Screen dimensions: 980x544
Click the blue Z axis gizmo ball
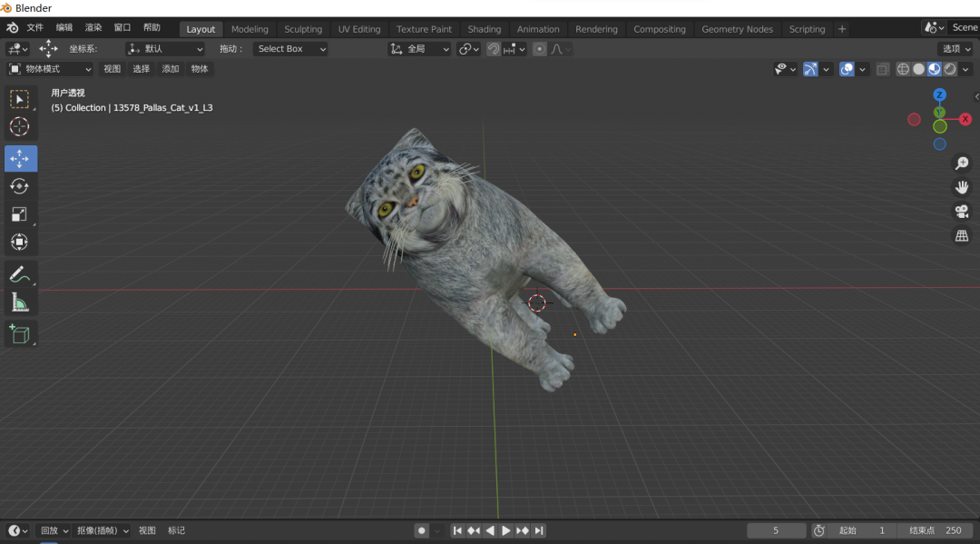[x=939, y=95]
